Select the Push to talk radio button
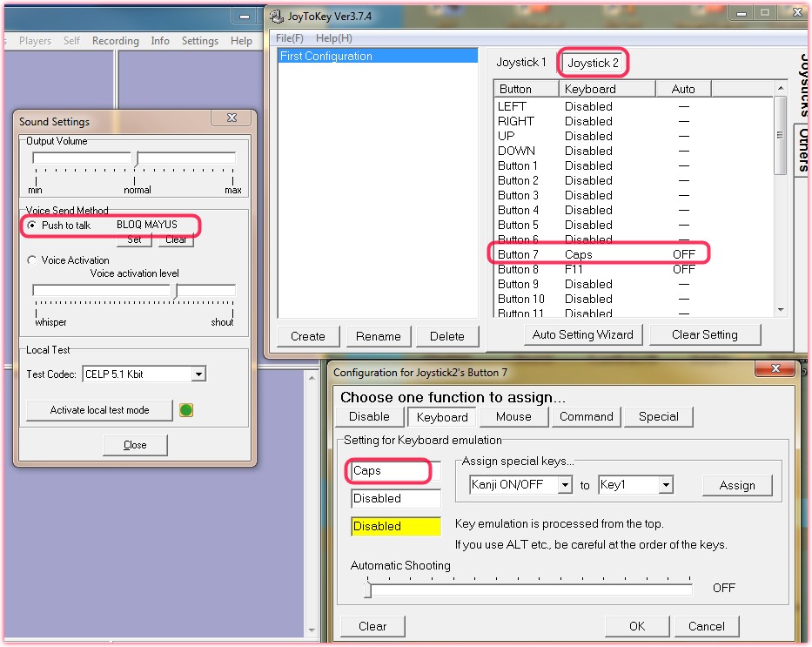The height and width of the screenshot is (647, 812). tap(33, 226)
